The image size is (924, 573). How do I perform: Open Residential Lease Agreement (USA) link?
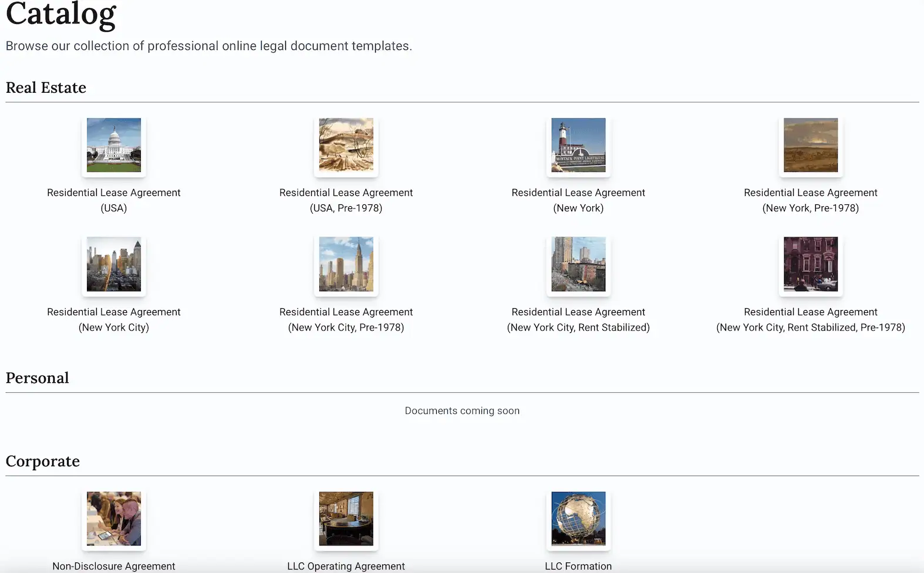click(114, 200)
